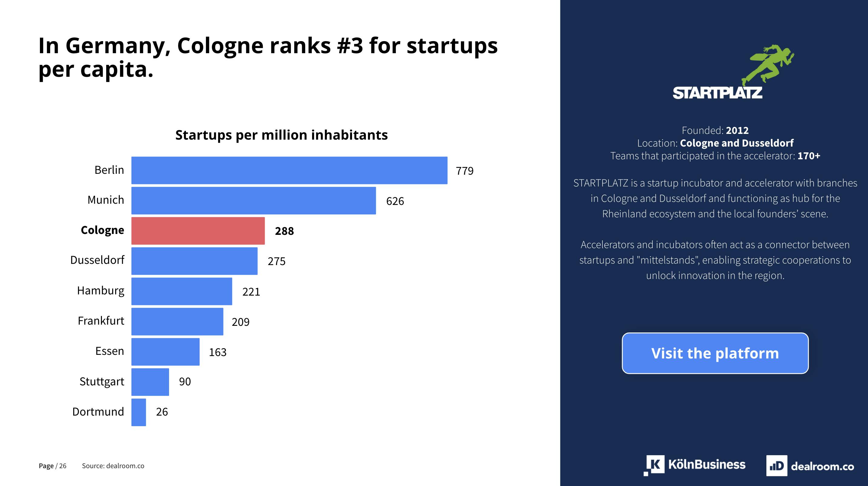
Task: Click the Cologne value label 288
Action: (284, 231)
